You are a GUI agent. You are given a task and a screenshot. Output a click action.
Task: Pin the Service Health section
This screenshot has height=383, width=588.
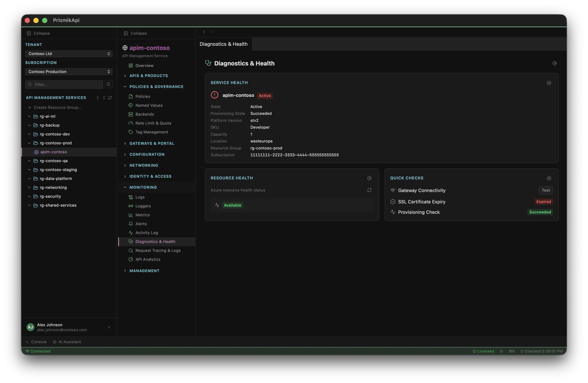[549, 83]
